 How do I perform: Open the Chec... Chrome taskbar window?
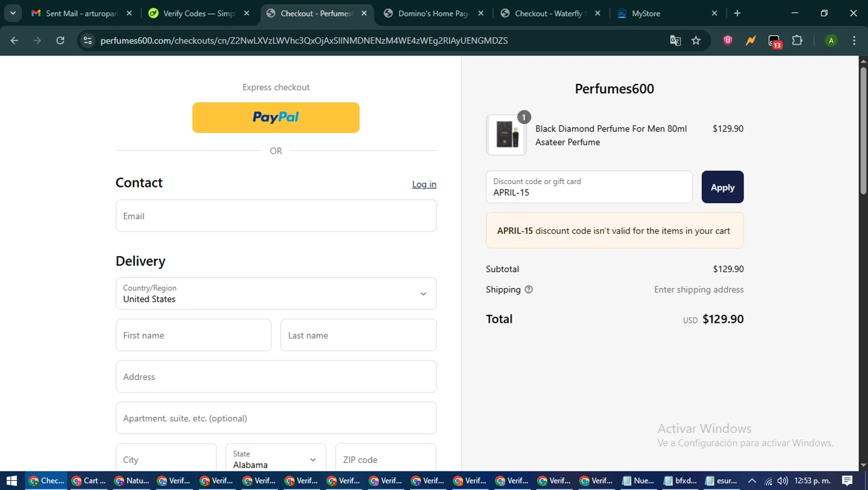[46, 481]
